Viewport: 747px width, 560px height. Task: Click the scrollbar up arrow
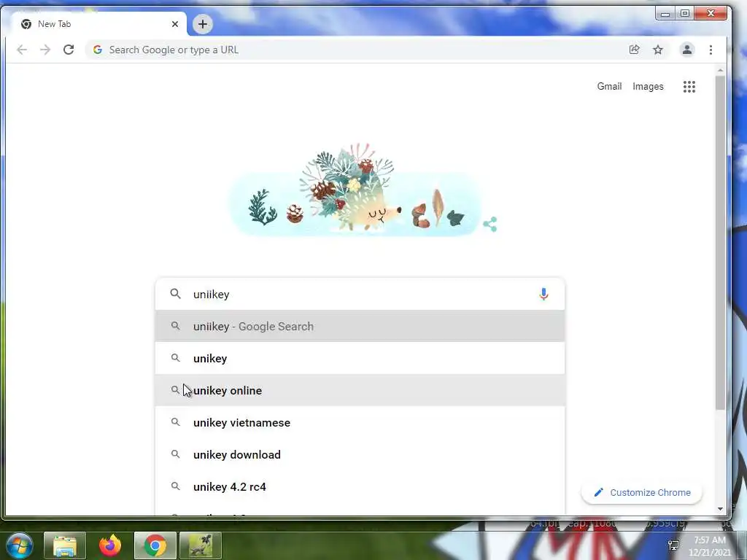coord(720,71)
